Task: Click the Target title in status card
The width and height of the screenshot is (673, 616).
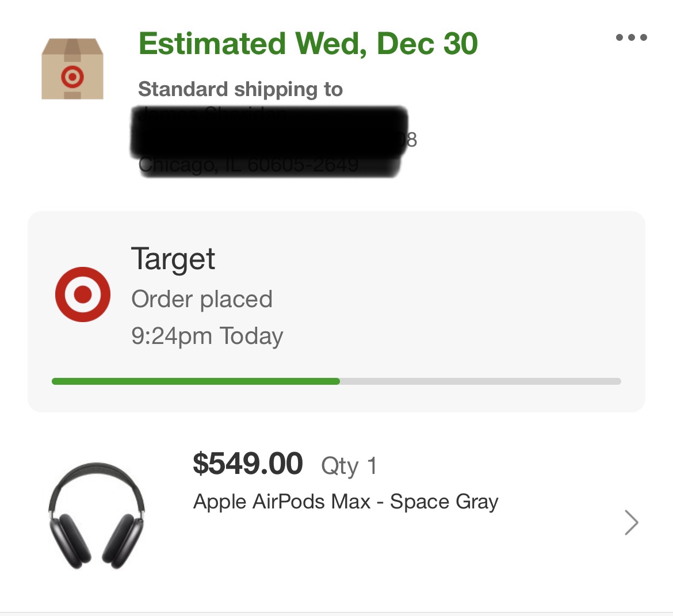Action: [173, 259]
